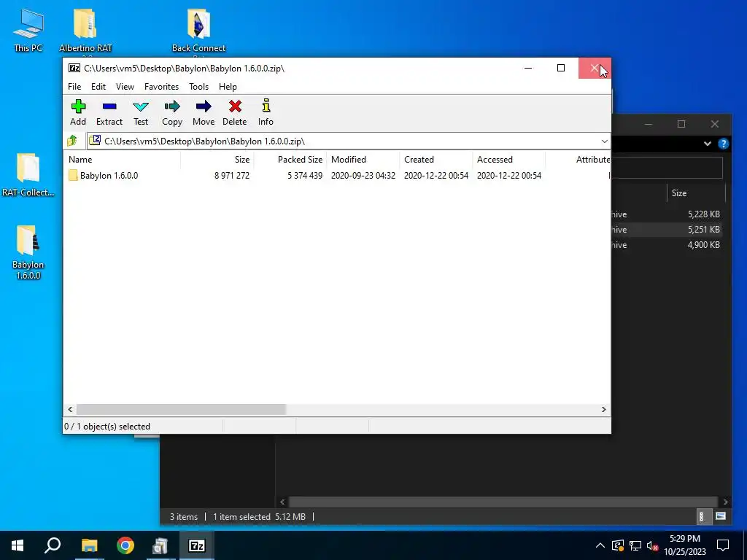Click the network tray icon
This screenshot has height=560, width=747.
635,545
